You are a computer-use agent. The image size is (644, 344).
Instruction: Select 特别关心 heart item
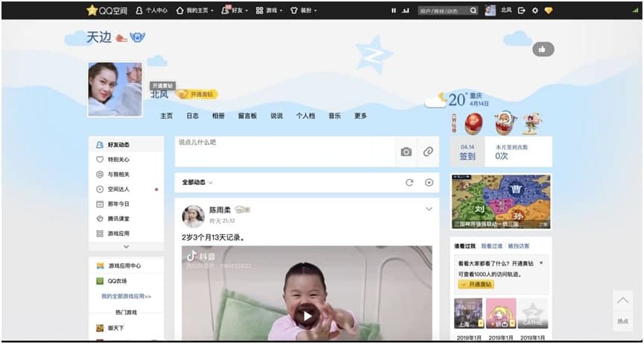tap(126, 160)
